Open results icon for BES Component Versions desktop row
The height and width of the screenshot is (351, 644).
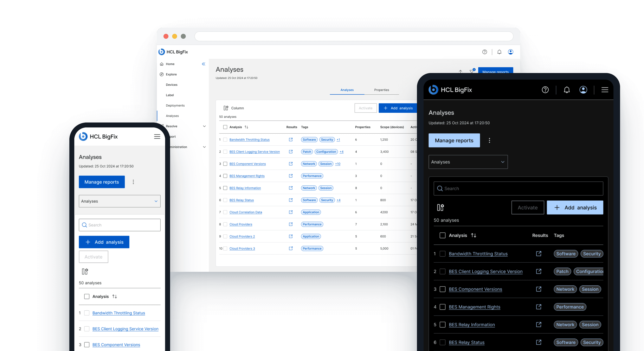(291, 164)
